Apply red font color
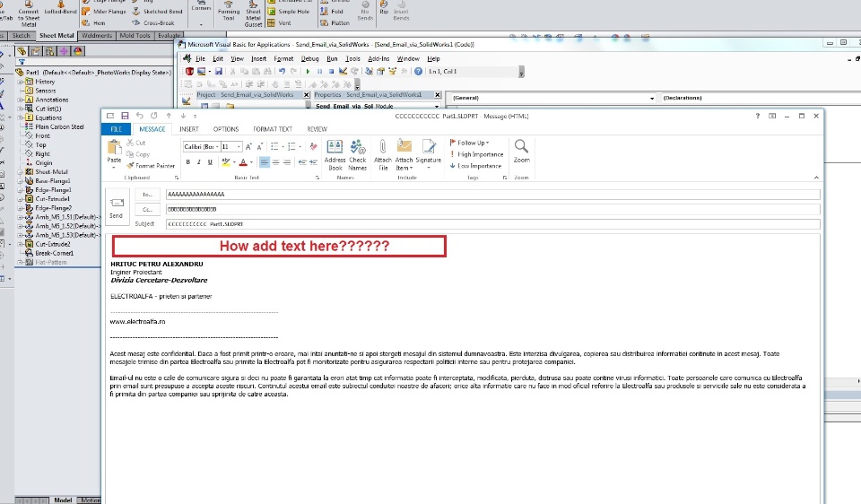The image size is (861, 504). point(243,162)
